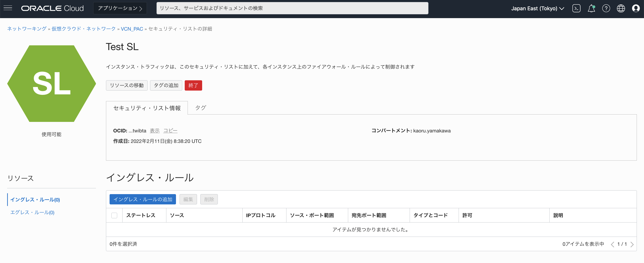This screenshot has height=263, width=644.
Task: Show the full OCID with 表示
Action: (x=155, y=131)
